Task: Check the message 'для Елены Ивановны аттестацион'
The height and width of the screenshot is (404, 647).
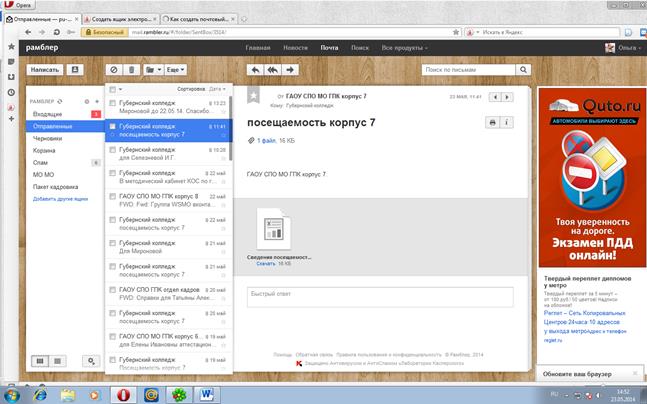Action: 112,336
